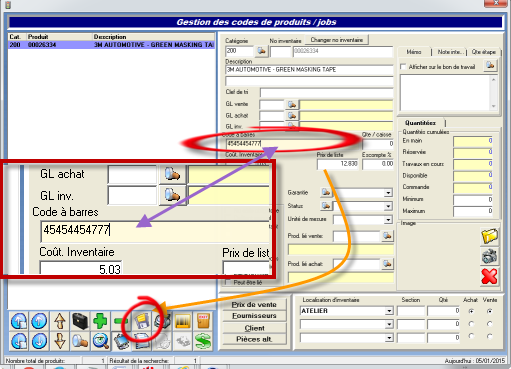Click the red X delete image icon
The width and height of the screenshot is (511, 369).
(x=489, y=276)
